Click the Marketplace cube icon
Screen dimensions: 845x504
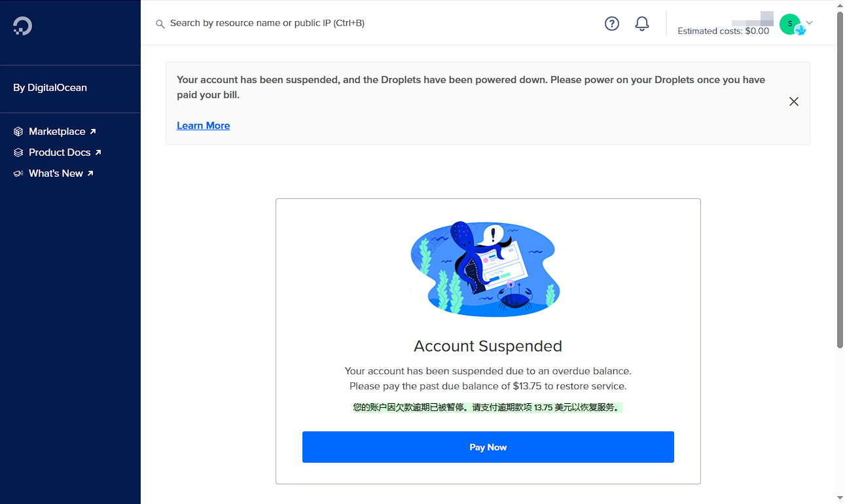pyautogui.click(x=18, y=132)
